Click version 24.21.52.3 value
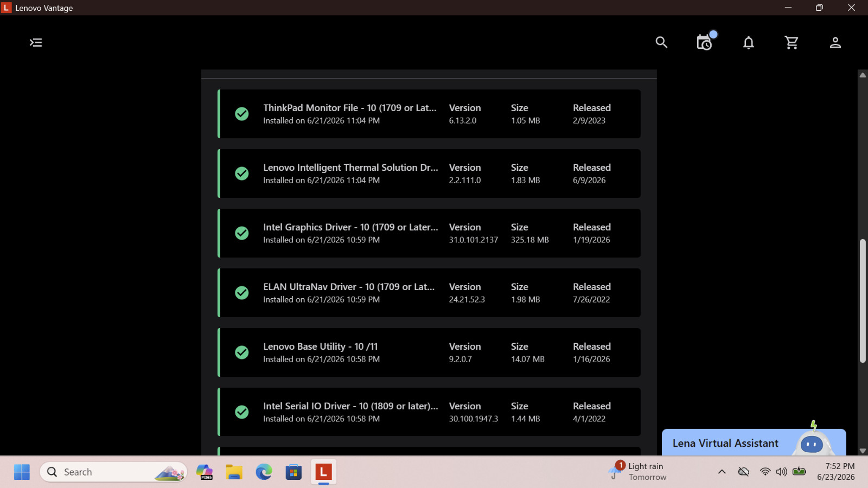This screenshot has height=488, width=868. [x=467, y=300]
